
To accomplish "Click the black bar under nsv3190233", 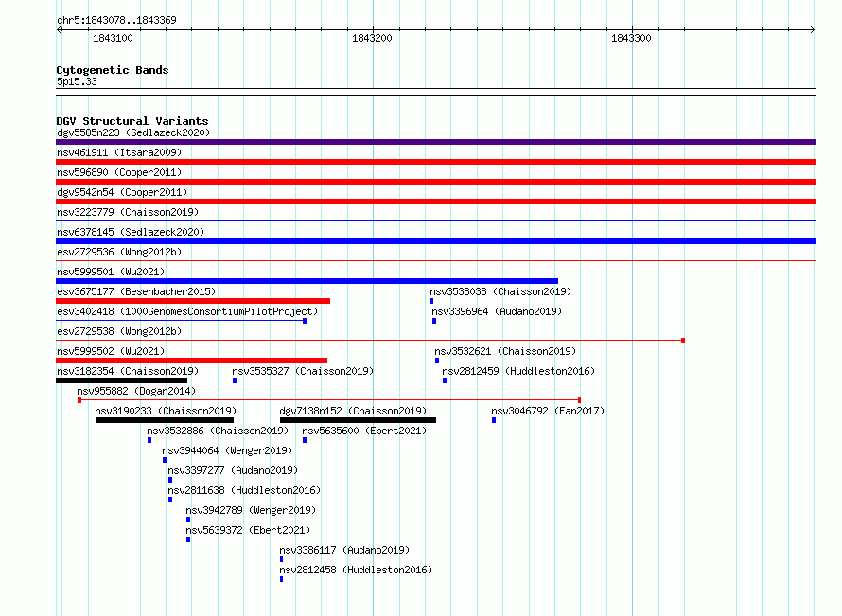I will tap(165, 420).
